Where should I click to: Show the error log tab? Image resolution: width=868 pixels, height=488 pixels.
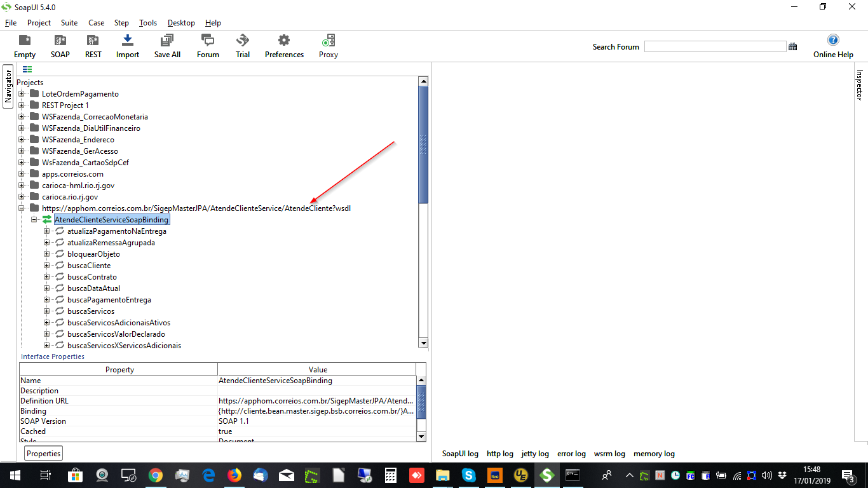click(571, 454)
